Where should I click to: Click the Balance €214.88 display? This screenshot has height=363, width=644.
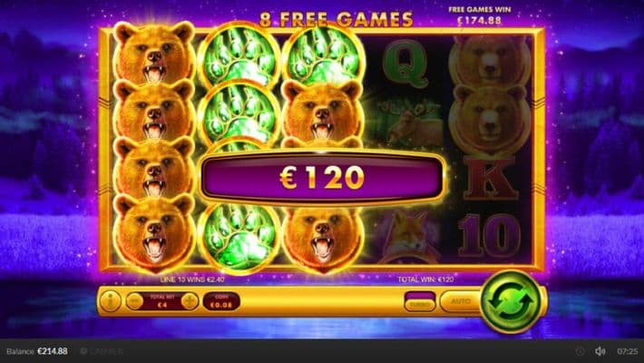(x=37, y=351)
